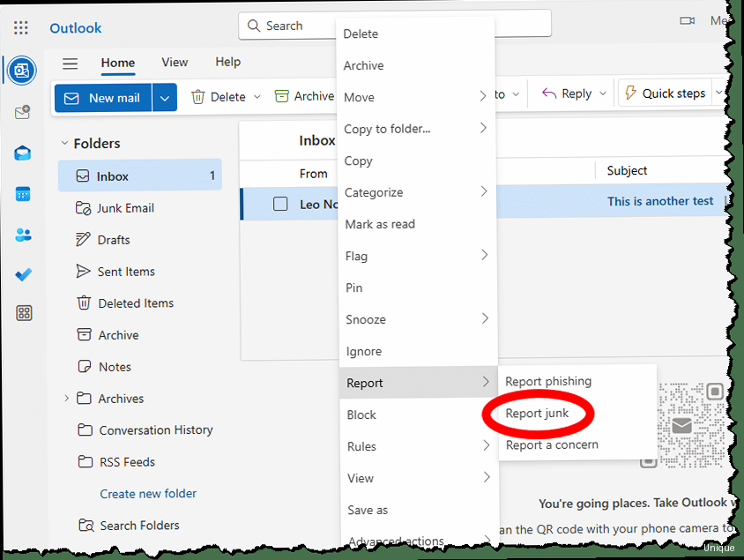The height and width of the screenshot is (560, 744).
Task: Select Report phishing in the submenu
Action: (x=547, y=381)
